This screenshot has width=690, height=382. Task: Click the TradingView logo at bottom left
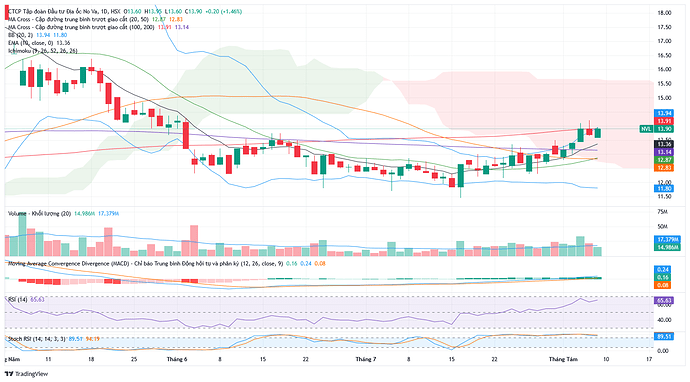(x=26, y=374)
